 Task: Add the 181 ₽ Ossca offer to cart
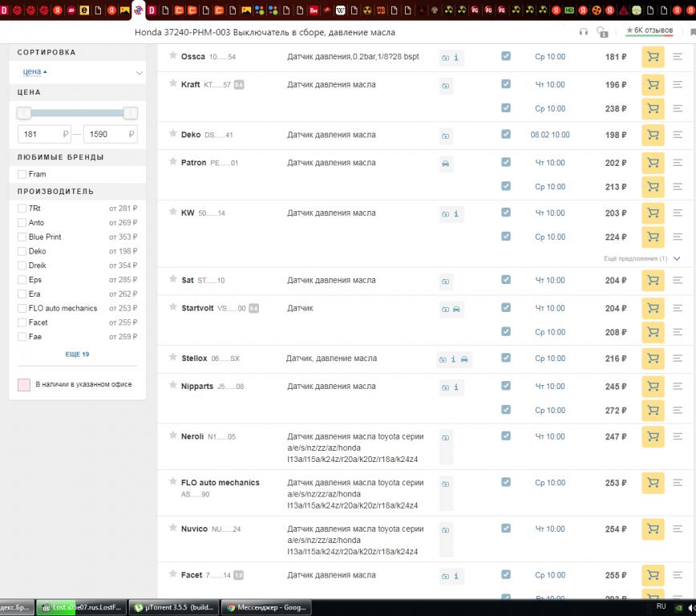click(653, 57)
